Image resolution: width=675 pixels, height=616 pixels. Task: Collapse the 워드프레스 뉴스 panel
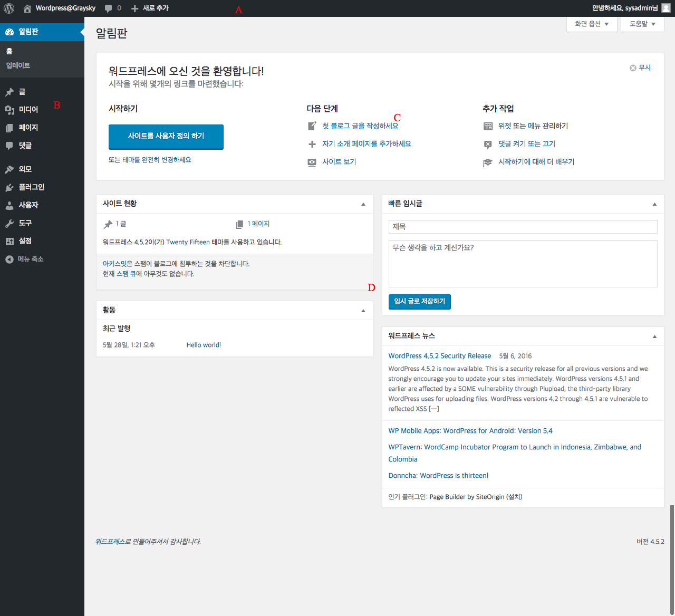pyautogui.click(x=655, y=336)
